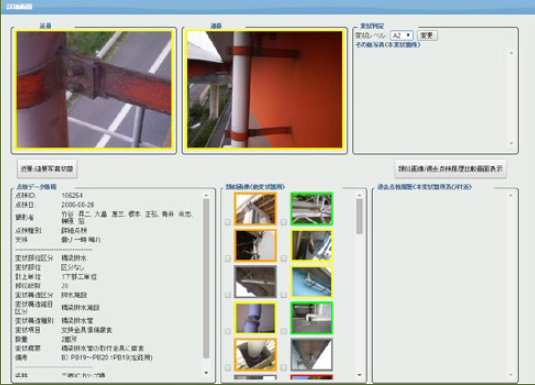The height and width of the screenshot is (385, 535).
Task: Open the similar image history comparison screen button
Action: click(x=450, y=169)
